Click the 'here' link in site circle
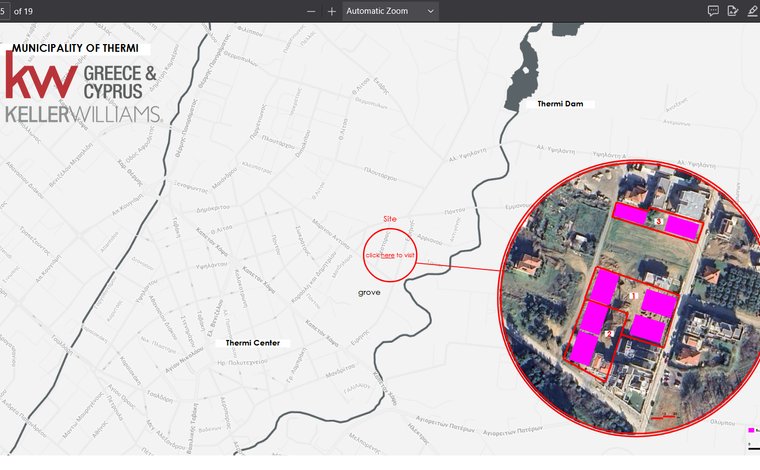Screen dimensions: 760x470 pyautogui.click(x=387, y=255)
